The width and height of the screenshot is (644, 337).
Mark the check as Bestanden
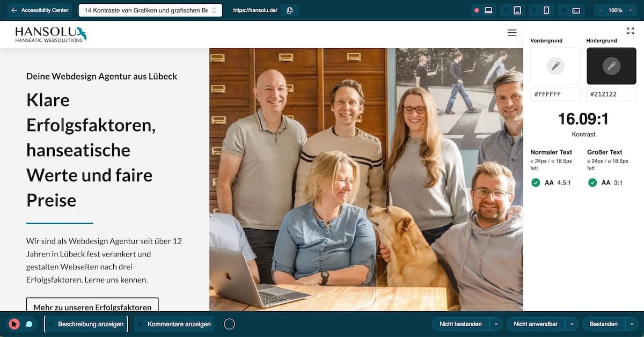[603, 324]
